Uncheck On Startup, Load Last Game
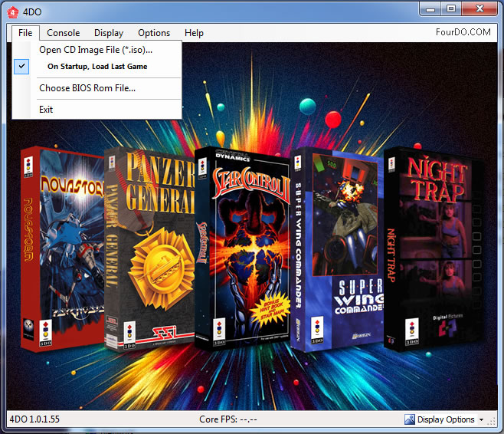 coord(97,67)
